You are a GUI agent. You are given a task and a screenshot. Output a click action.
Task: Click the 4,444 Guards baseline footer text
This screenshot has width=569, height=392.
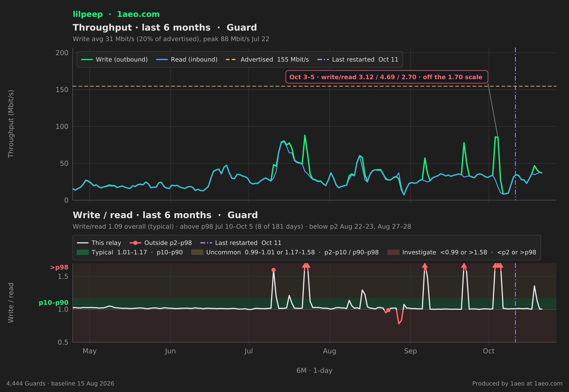pyautogui.click(x=60, y=384)
